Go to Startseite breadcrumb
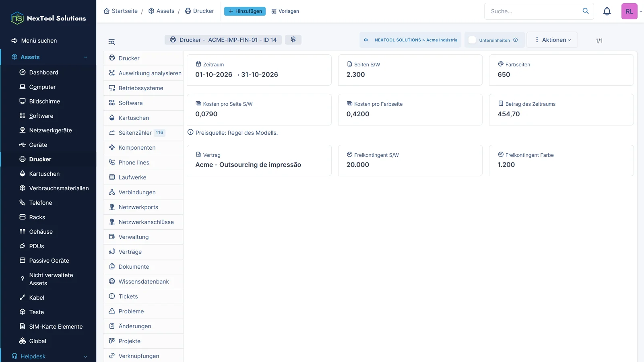The image size is (644, 362). tap(121, 11)
